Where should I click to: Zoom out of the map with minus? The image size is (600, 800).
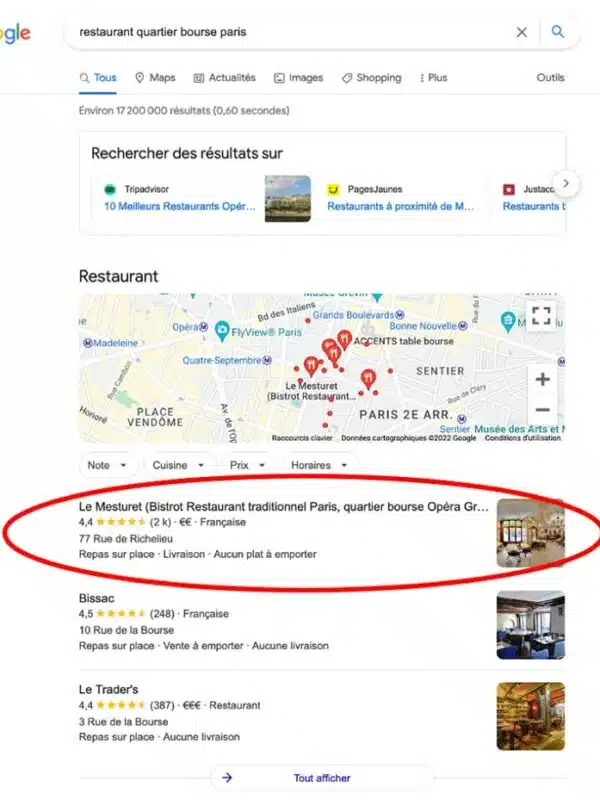pyautogui.click(x=542, y=410)
